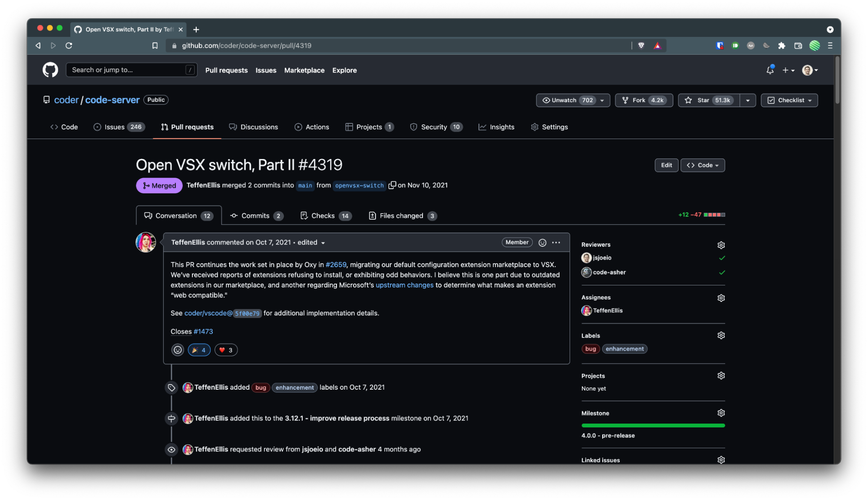This screenshot has width=868, height=500.
Task: Toggle the party popper reaction with 4
Action: [x=199, y=350]
